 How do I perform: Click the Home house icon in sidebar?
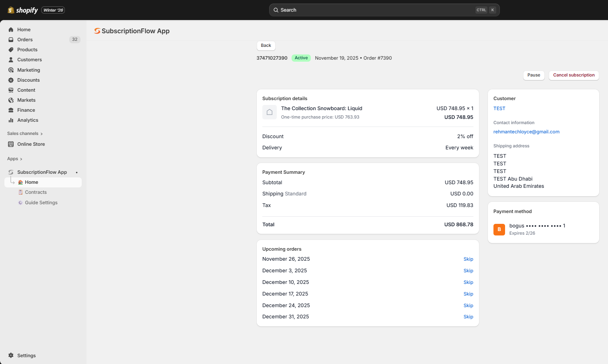tap(11, 30)
